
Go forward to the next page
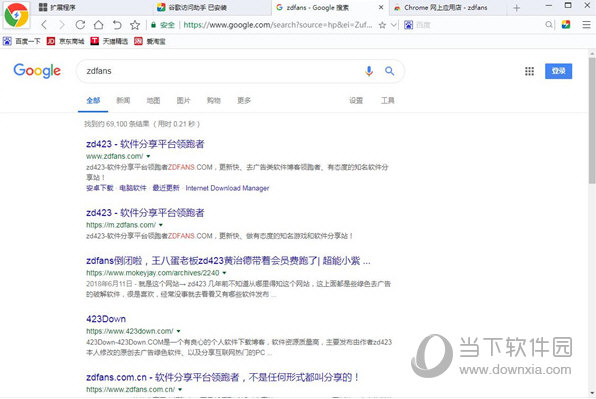(62, 25)
